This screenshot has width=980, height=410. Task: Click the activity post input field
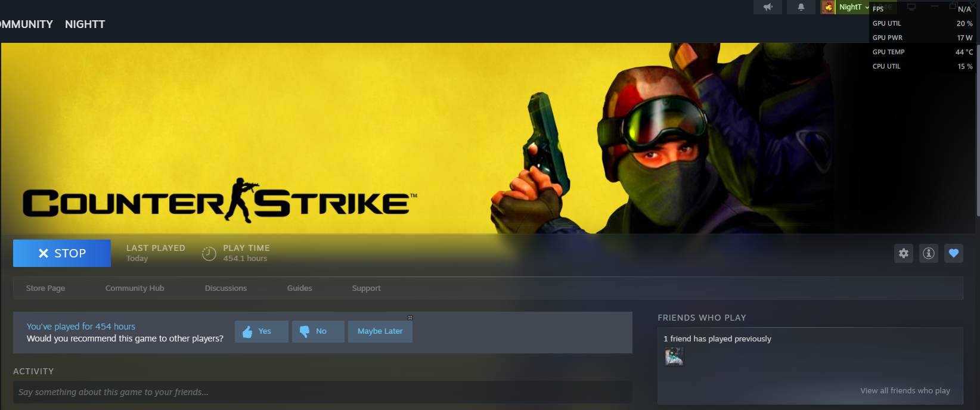322,392
